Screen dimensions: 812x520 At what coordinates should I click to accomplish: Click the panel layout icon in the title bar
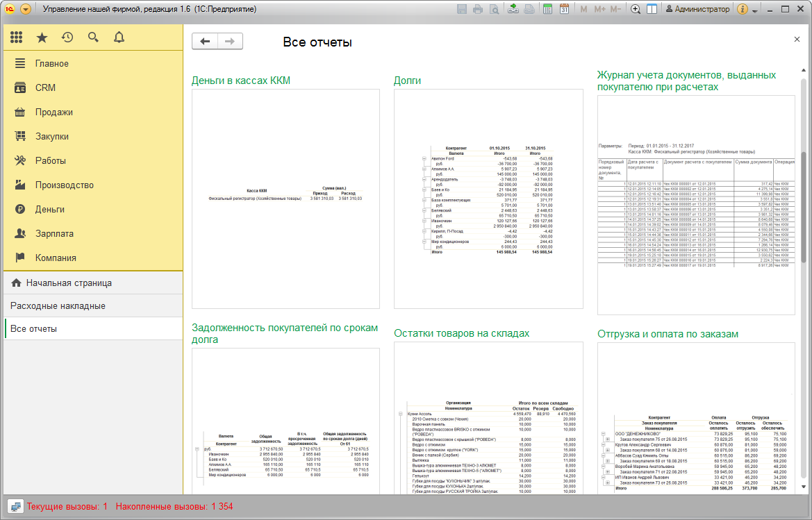652,9
